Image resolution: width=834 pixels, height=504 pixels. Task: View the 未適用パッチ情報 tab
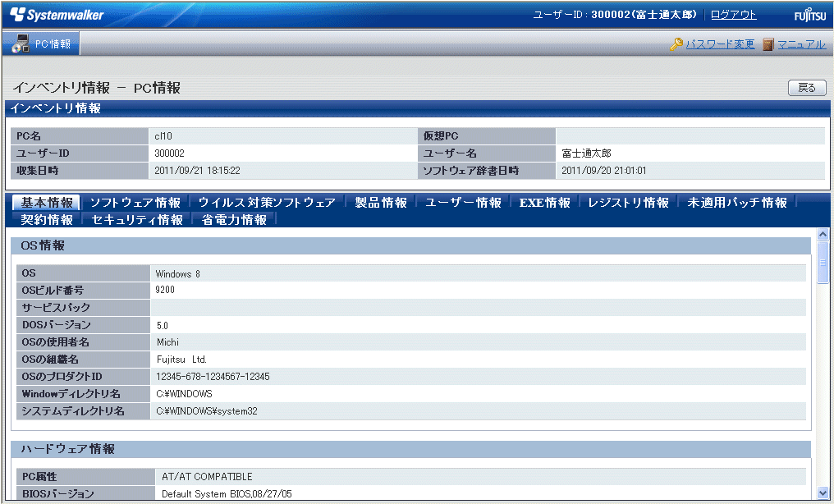737,203
